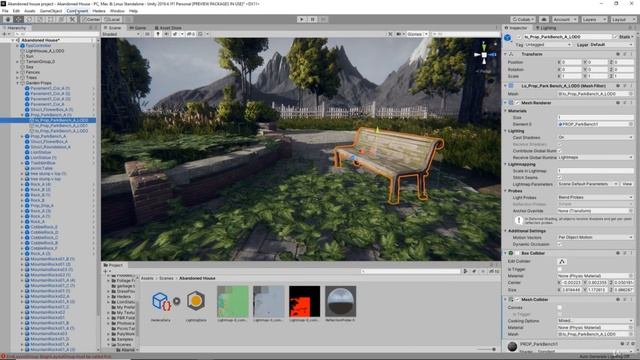Toggle Mesh Renderer enabled checkbox
Image resolution: width=640 pixels, height=360 pixels.
pyautogui.click(x=518, y=103)
